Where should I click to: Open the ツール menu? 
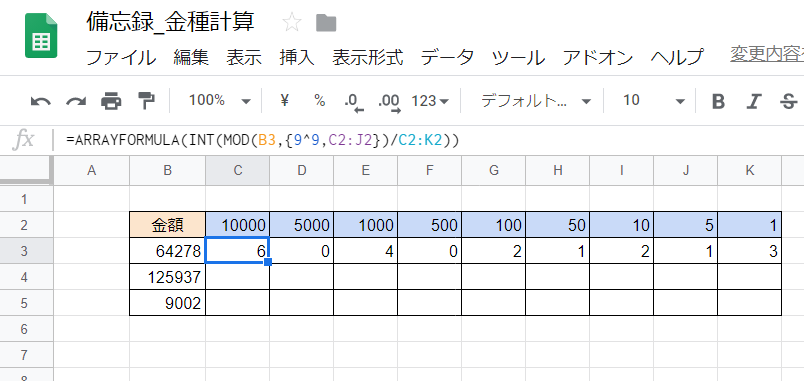[x=518, y=57]
